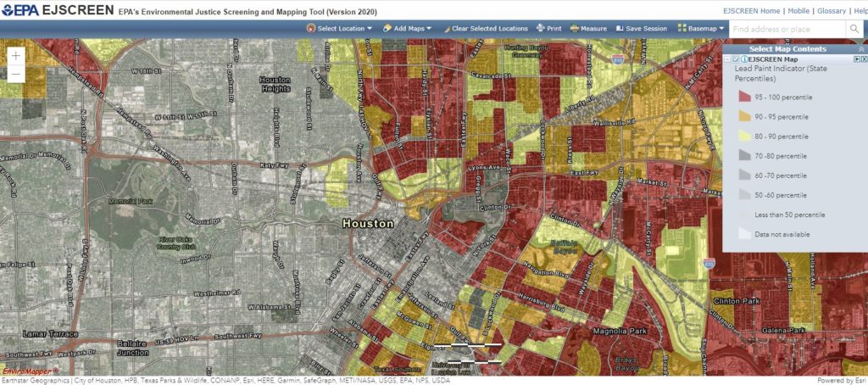Open the Mobile link

[x=798, y=10]
